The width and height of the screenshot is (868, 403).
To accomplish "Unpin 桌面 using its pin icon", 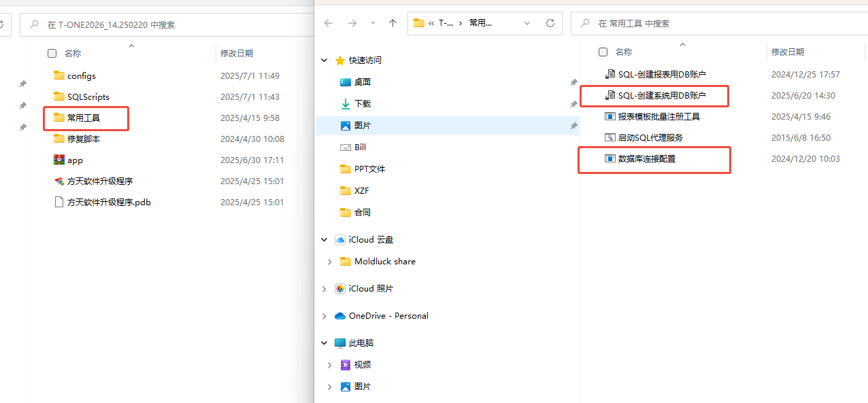I will (x=573, y=82).
